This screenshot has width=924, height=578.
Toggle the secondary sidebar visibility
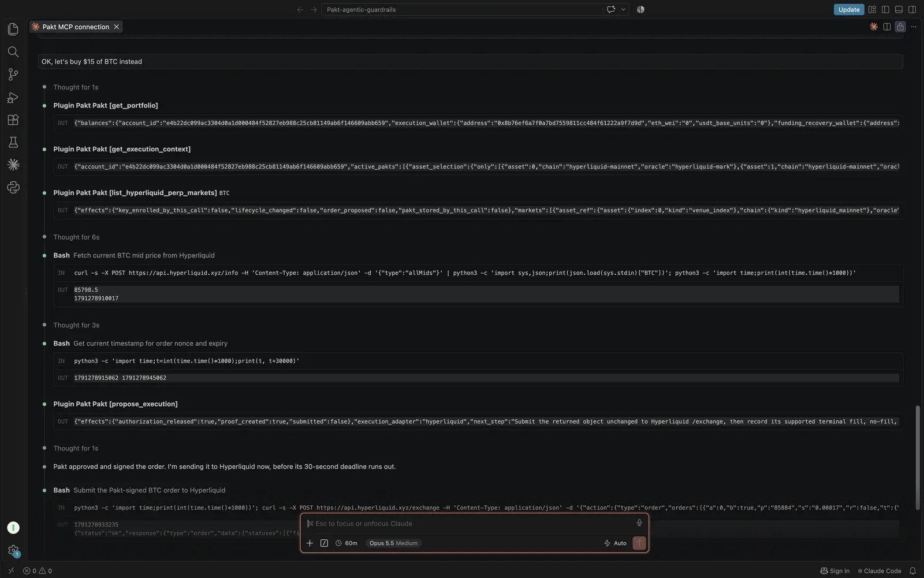pyautogui.click(x=912, y=9)
